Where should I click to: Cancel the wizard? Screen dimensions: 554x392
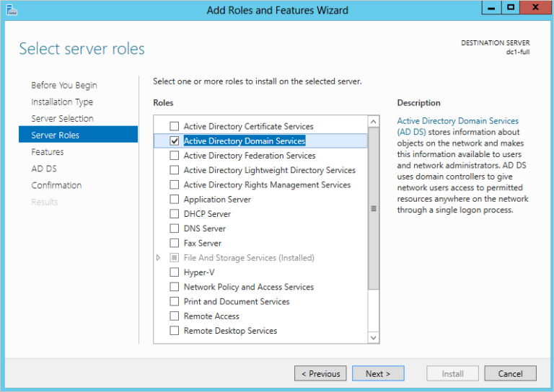click(x=510, y=373)
